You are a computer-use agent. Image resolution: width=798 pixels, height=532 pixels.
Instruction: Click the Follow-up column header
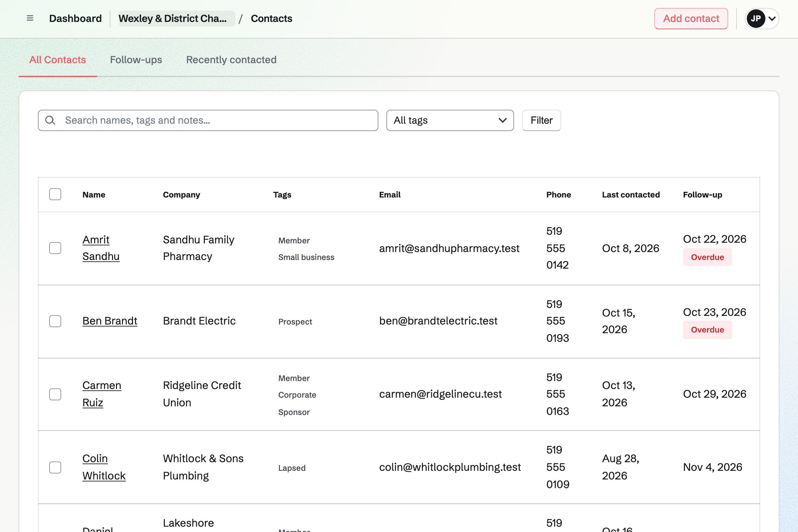(703, 195)
